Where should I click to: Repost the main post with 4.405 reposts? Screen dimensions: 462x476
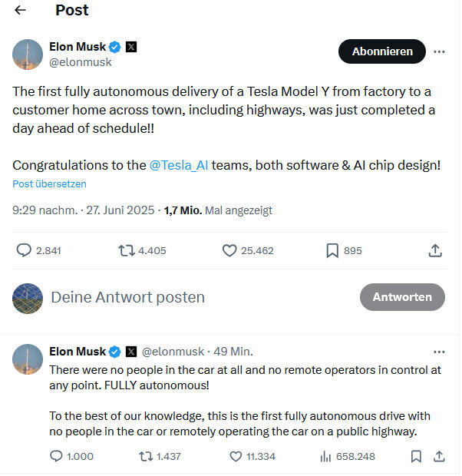(125, 250)
